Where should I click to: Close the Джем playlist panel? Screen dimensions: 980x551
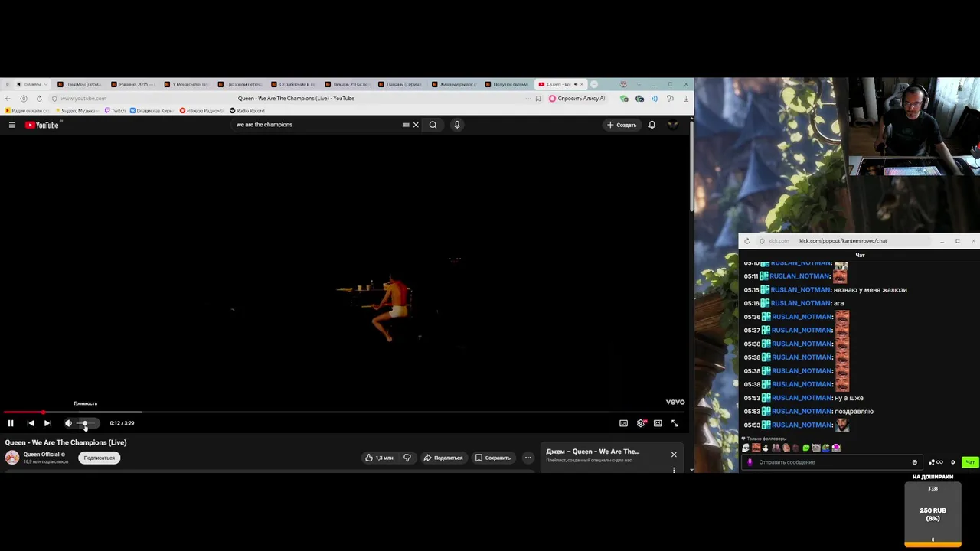point(674,455)
